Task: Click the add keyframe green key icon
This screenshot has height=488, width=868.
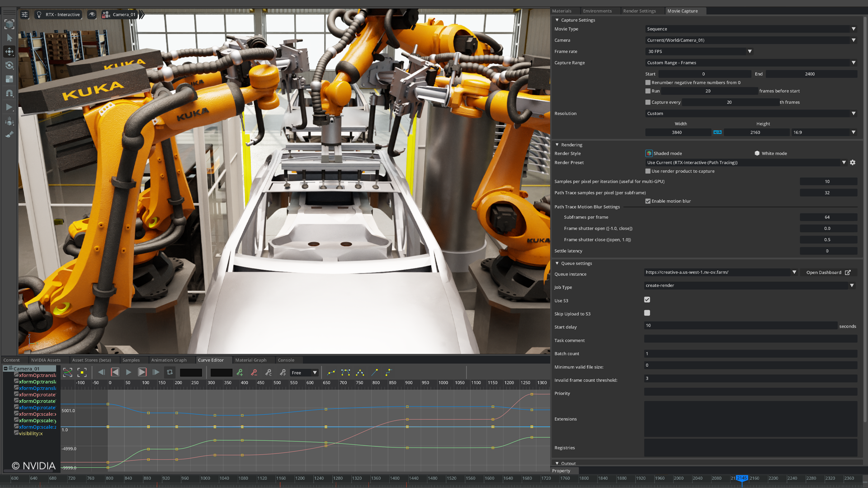Action: pos(240,373)
